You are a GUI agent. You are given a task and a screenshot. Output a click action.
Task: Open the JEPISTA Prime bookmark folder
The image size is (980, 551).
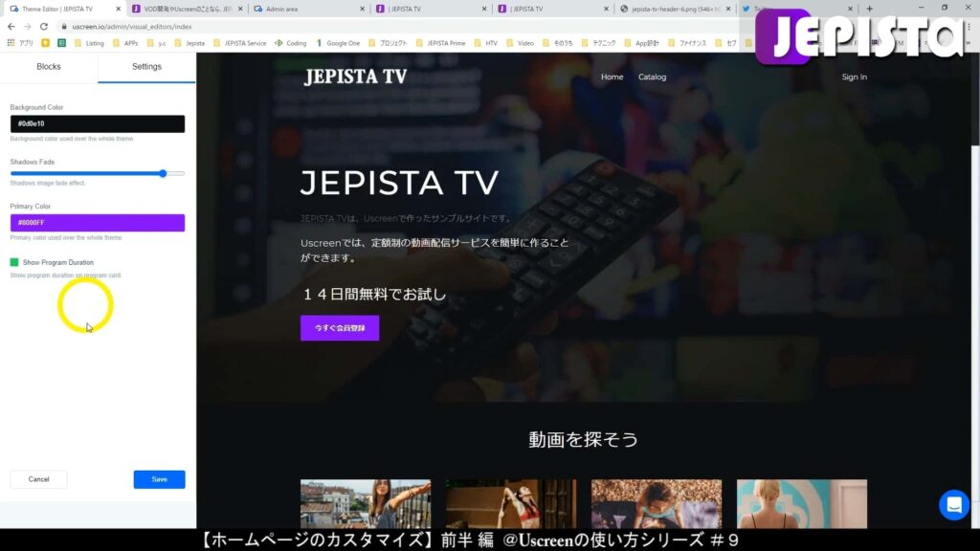click(440, 43)
